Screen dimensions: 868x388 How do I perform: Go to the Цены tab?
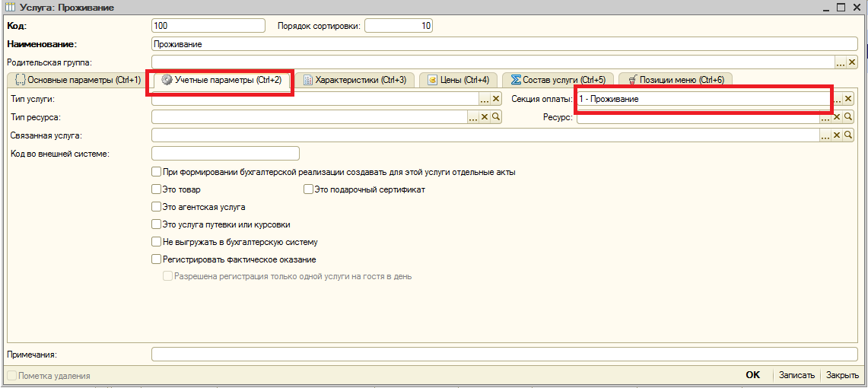[x=458, y=80]
